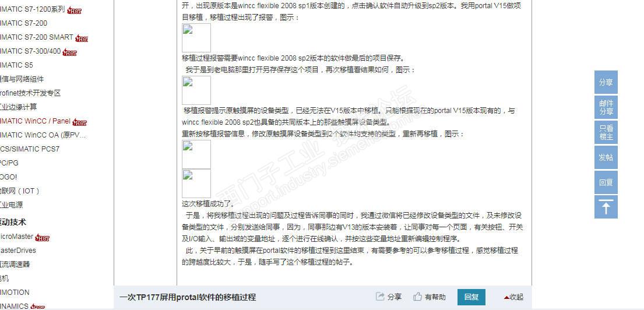
Task: Click the HOT badge beside MicroMaster
Action: click(43, 238)
